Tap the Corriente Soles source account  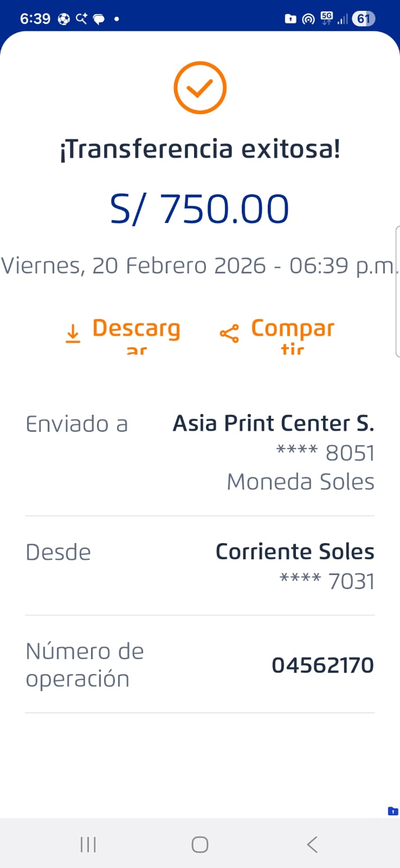point(295,552)
